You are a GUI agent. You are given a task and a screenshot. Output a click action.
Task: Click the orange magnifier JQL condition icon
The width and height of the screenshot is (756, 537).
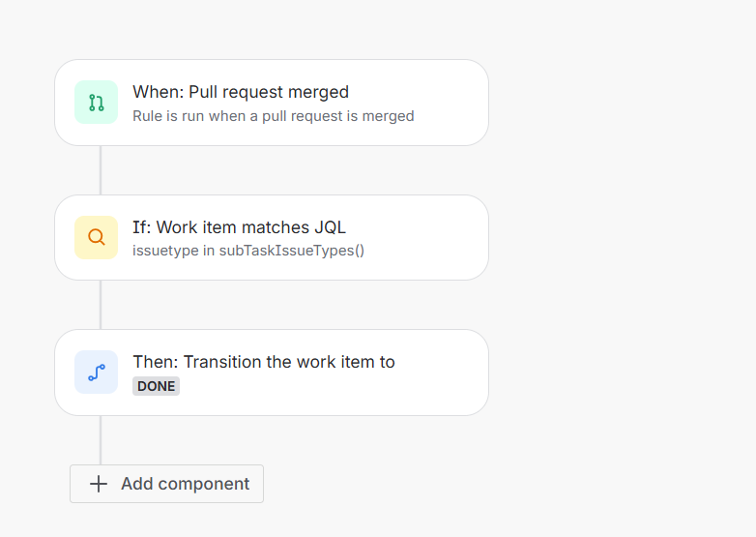pos(96,237)
